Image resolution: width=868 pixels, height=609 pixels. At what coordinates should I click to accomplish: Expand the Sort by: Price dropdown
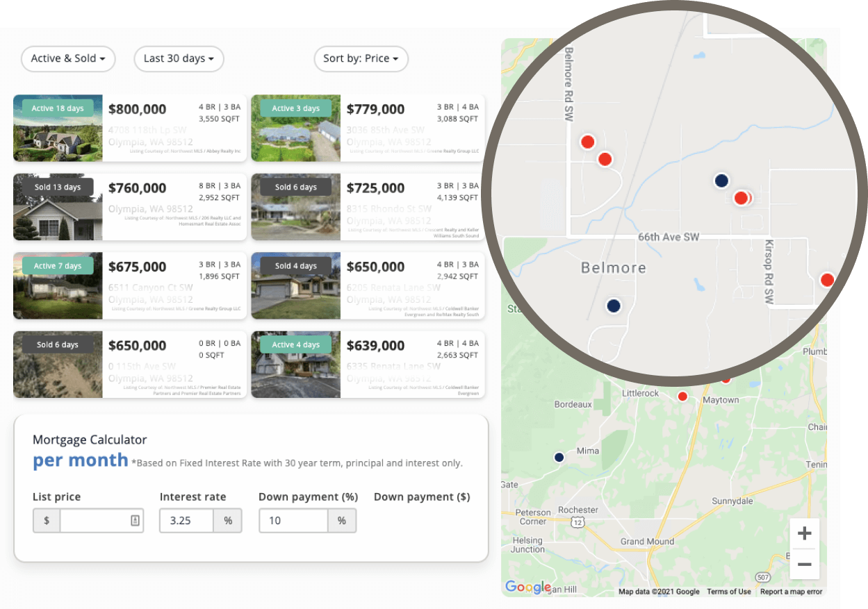[x=361, y=59]
